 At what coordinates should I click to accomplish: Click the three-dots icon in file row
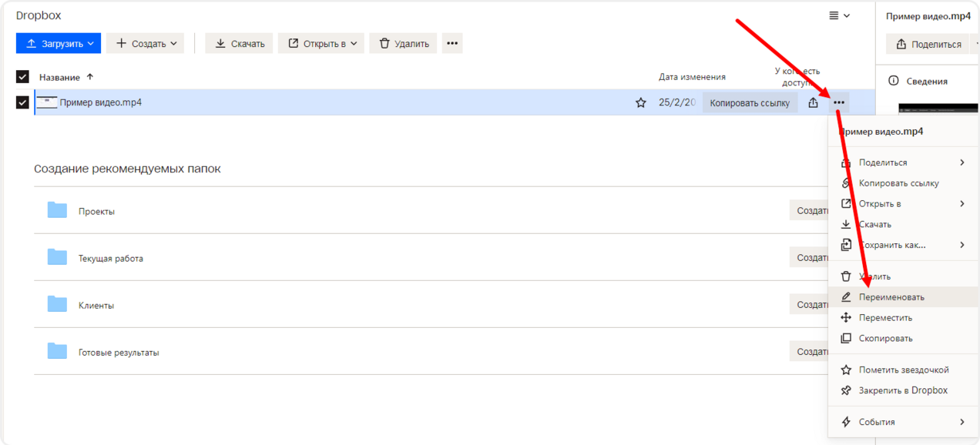click(x=839, y=102)
